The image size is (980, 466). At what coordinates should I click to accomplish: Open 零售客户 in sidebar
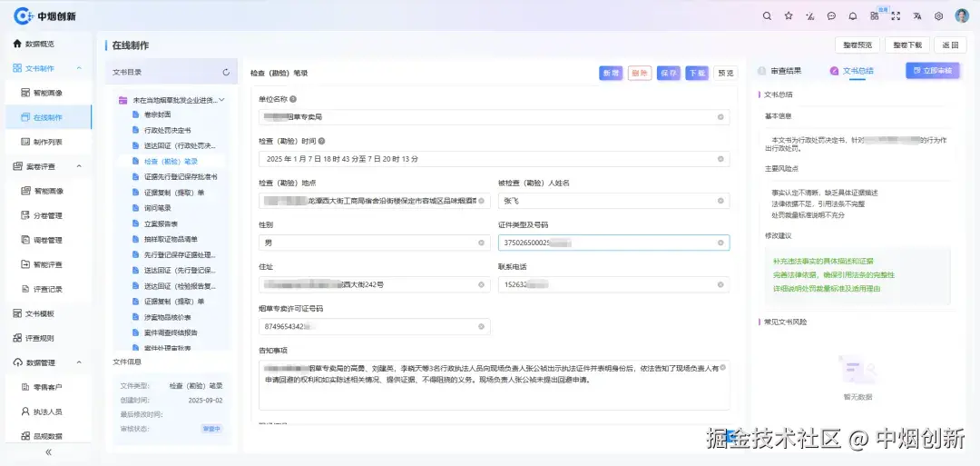coord(49,387)
